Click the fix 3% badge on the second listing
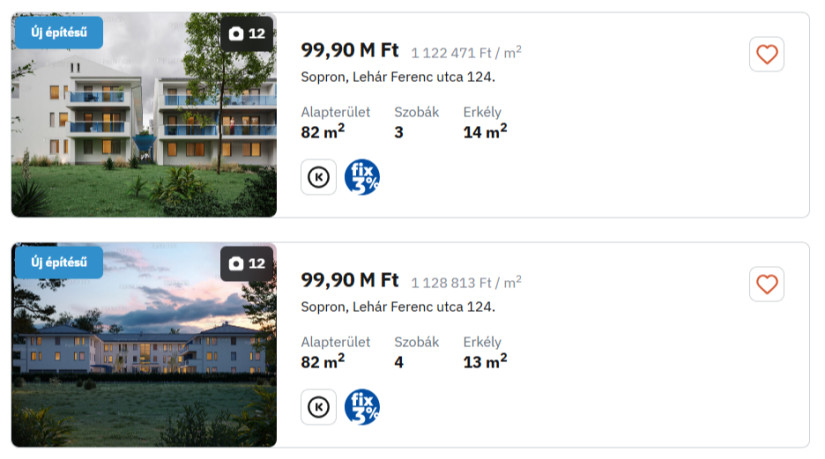Image resolution: width=825 pixels, height=459 pixels. coord(362,407)
